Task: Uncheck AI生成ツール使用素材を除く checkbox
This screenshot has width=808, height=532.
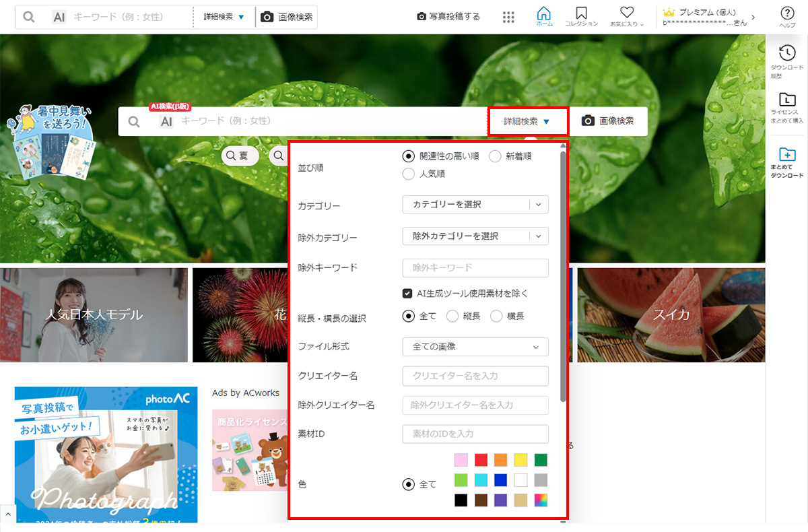Action: point(407,293)
